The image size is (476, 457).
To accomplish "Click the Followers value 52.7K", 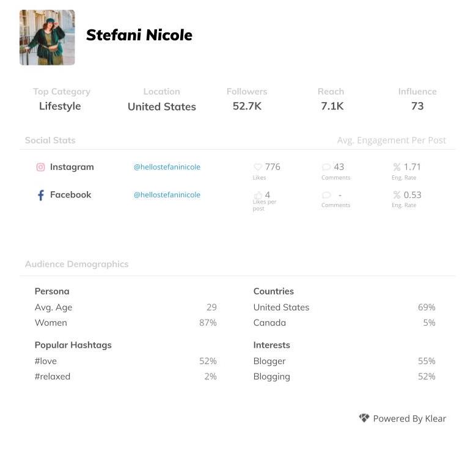I will (x=247, y=106).
